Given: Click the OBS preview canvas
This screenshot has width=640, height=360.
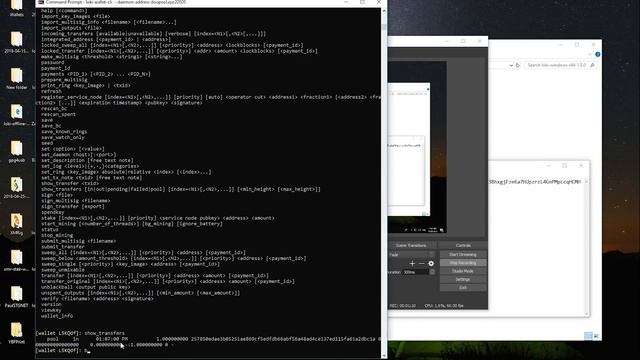Looking at the screenshot, I should tap(417, 147).
